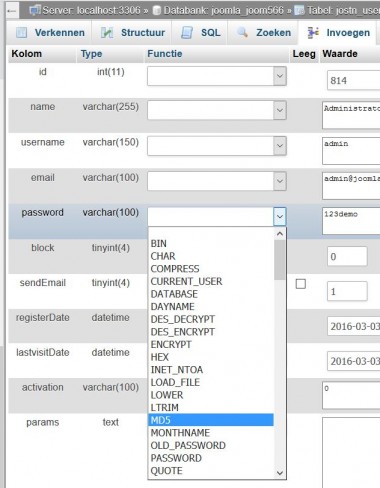Choose MONTHNAME function option

211,433
